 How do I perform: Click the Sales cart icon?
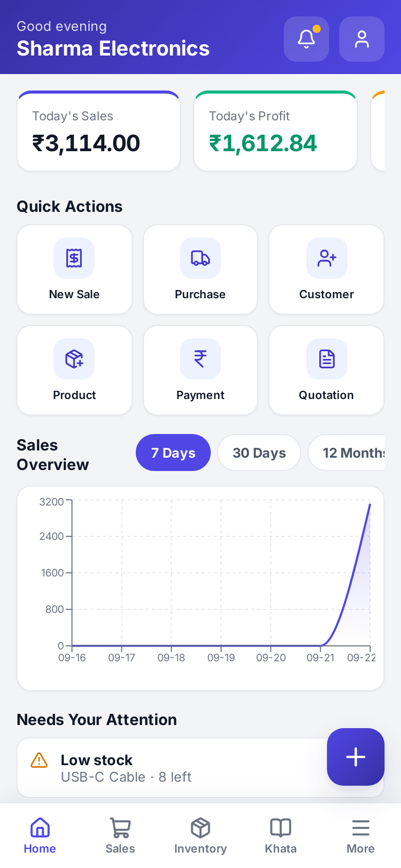120,828
